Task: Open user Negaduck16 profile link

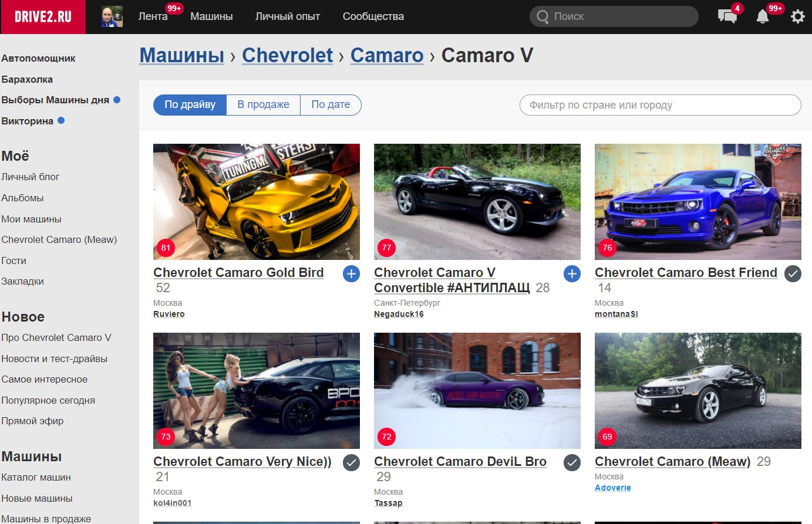Action: (x=399, y=314)
